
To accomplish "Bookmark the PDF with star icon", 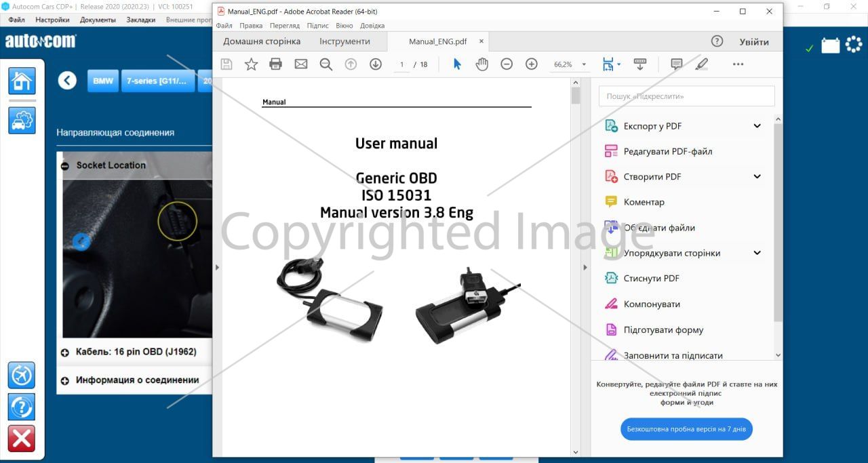I will tap(251, 64).
